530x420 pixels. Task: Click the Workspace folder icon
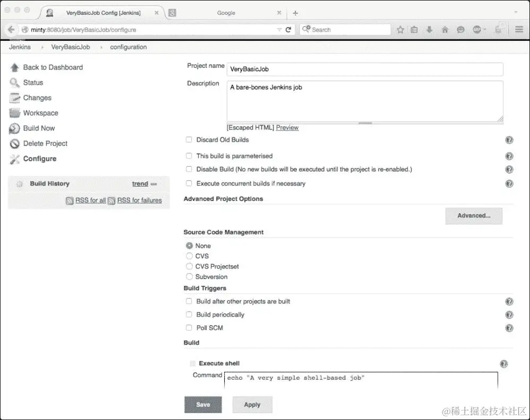click(14, 113)
